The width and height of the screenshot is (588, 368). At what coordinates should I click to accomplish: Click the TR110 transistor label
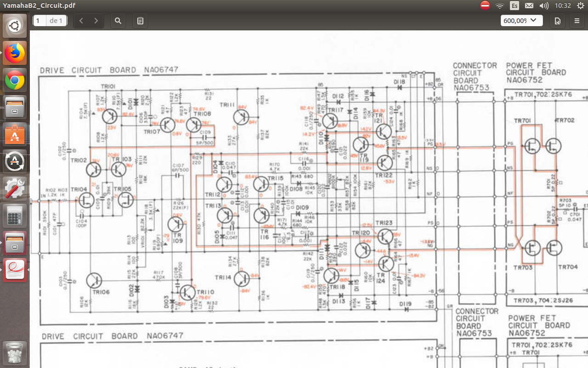pos(205,292)
